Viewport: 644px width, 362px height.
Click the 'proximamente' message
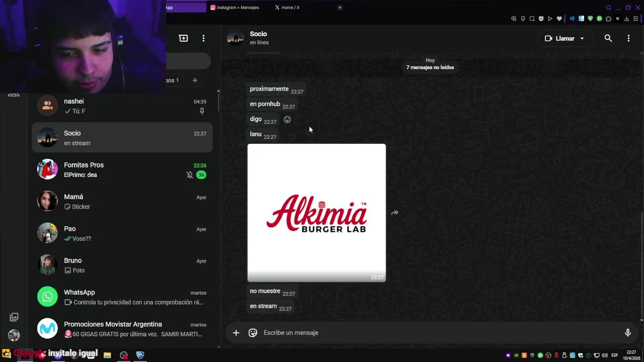tap(276, 89)
